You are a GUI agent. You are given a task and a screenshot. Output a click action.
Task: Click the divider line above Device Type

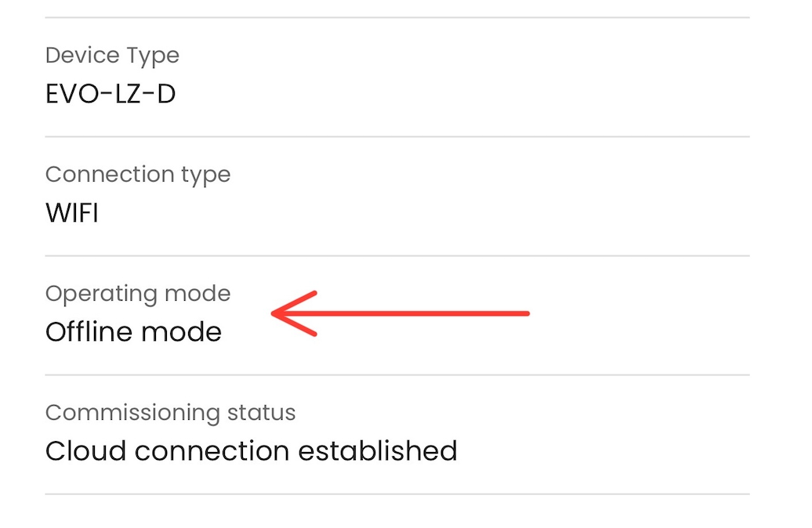tap(397, 17)
